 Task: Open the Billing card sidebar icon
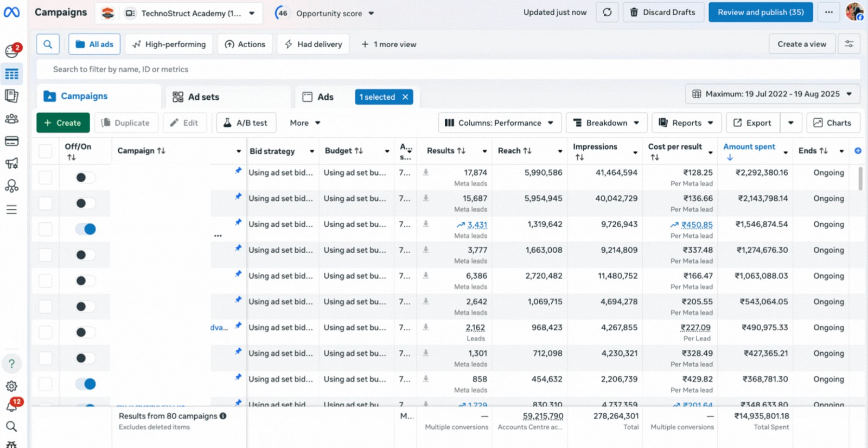(11, 141)
